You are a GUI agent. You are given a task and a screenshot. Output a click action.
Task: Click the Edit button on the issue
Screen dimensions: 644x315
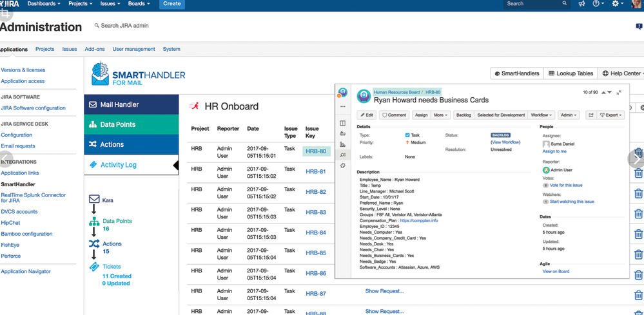pyautogui.click(x=366, y=115)
